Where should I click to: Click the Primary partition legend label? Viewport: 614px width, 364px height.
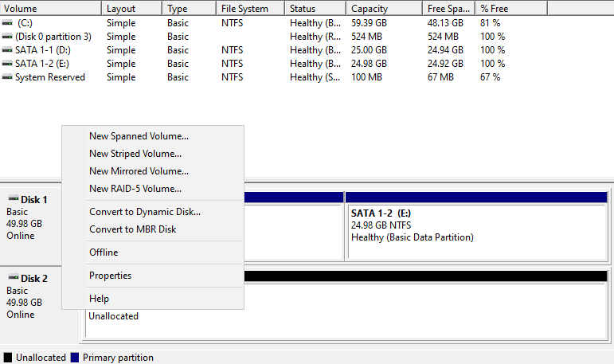coord(118,358)
